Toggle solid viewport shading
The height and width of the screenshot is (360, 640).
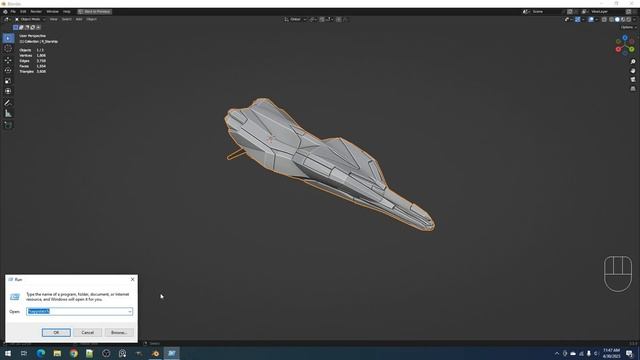click(617, 19)
